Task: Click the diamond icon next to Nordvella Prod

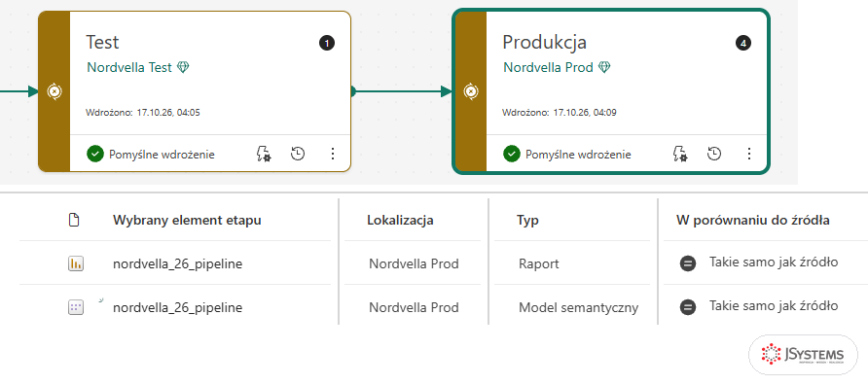Action: (604, 67)
